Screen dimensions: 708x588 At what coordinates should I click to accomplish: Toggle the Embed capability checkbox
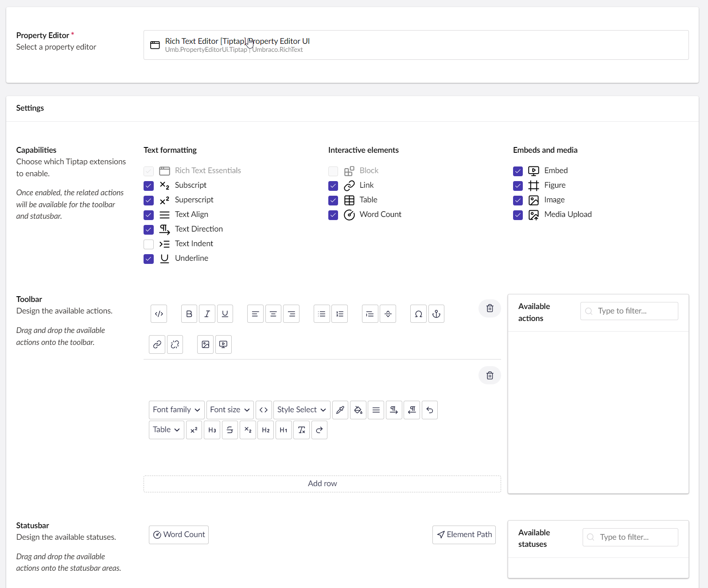(x=518, y=171)
